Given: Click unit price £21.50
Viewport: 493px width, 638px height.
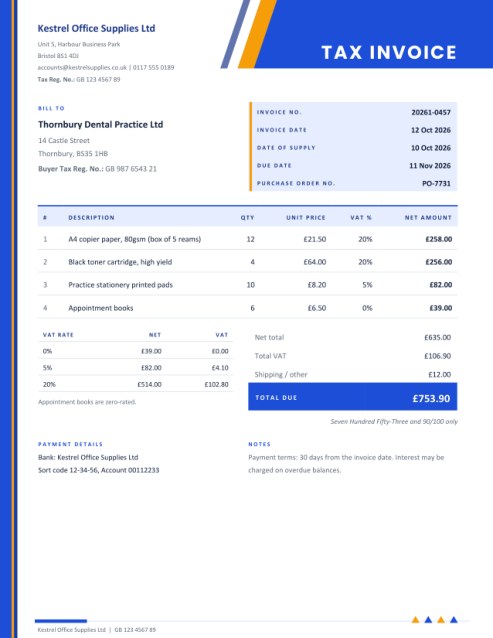Looking at the screenshot, I should pyautogui.click(x=315, y=239).
